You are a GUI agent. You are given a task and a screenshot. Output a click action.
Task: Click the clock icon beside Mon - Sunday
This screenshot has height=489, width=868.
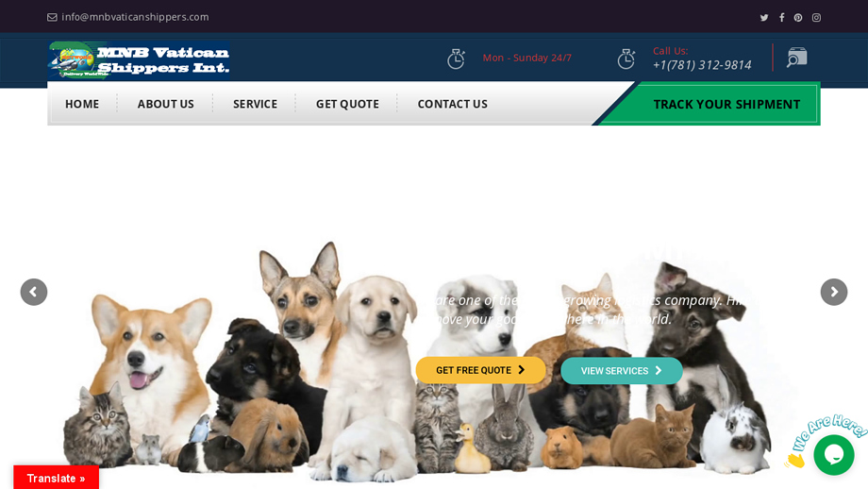pyautogui.click(x=456, y=59)
